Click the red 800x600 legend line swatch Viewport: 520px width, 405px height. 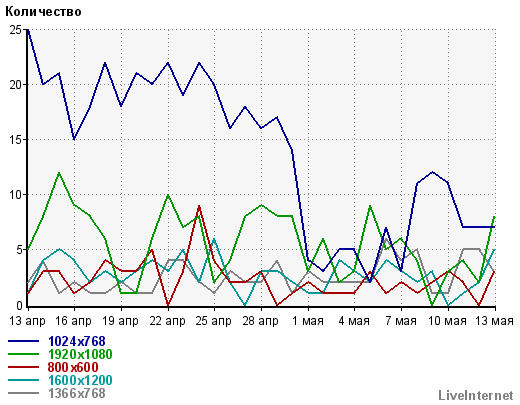pyautogui.click(x=24, y=367)
